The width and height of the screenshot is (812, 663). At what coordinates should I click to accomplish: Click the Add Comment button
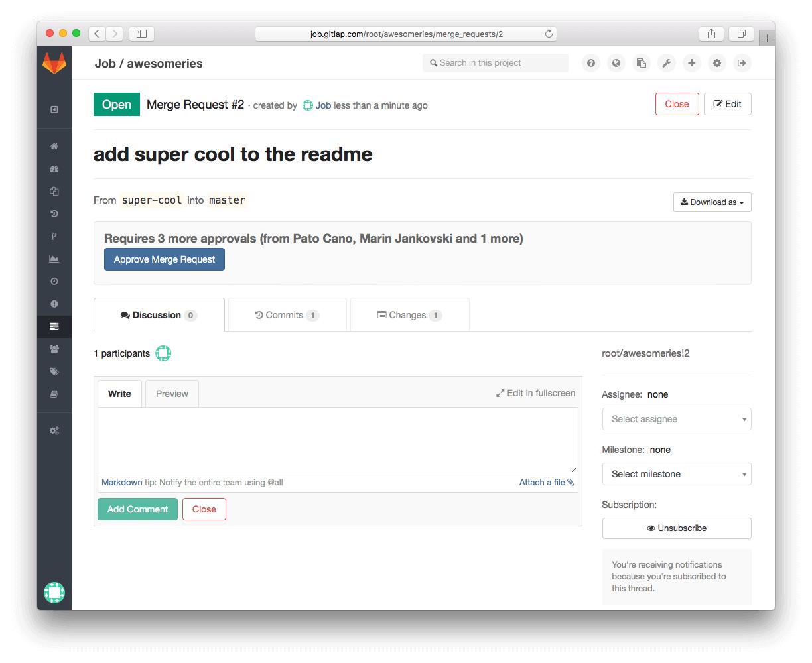pos(137,509)
